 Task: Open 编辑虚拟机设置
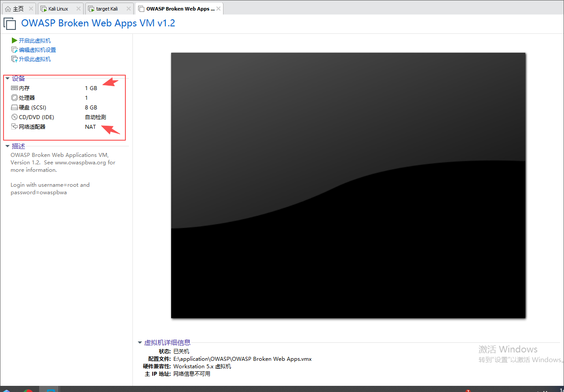pyautogui.click(x=37, y=50)
